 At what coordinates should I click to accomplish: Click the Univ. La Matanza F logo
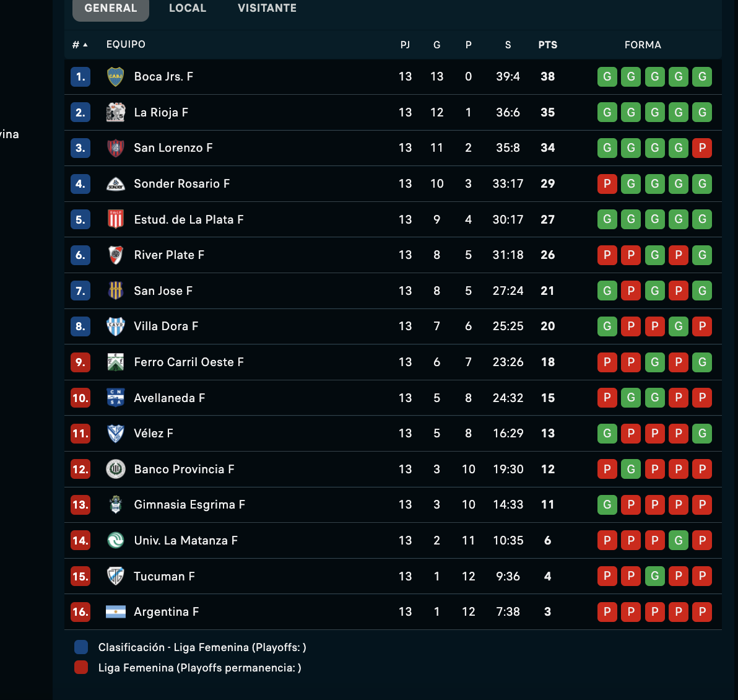click(116, 541)
